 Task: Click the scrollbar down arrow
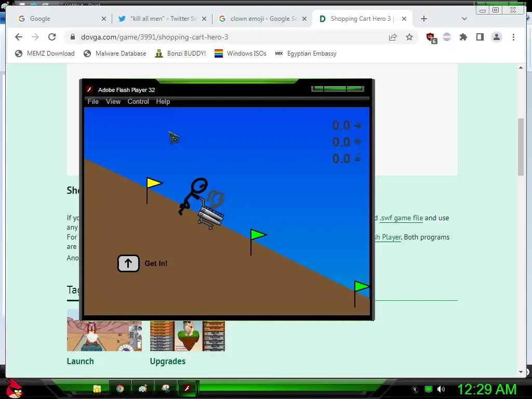[521, 372]
